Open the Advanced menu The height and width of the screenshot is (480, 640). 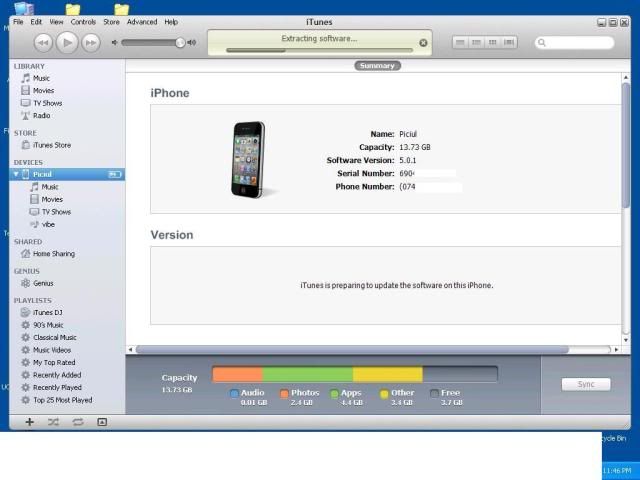tap(141, 21)
